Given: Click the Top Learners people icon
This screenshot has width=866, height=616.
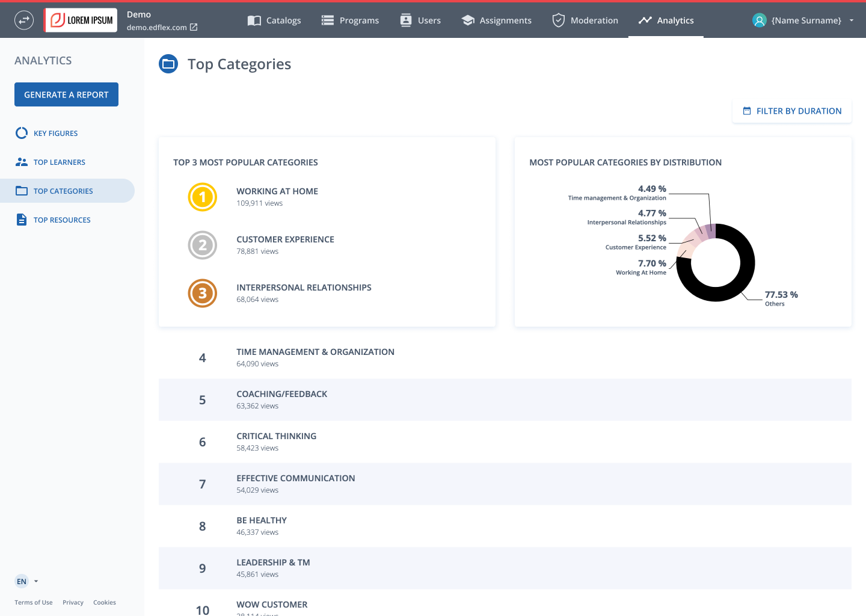Looking at the screenshot, I should click(x=22, y=162).
